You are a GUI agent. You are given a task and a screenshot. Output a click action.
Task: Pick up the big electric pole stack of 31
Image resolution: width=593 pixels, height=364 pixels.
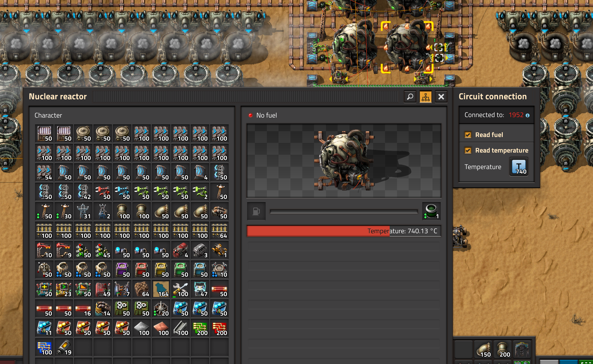point(83,211)
